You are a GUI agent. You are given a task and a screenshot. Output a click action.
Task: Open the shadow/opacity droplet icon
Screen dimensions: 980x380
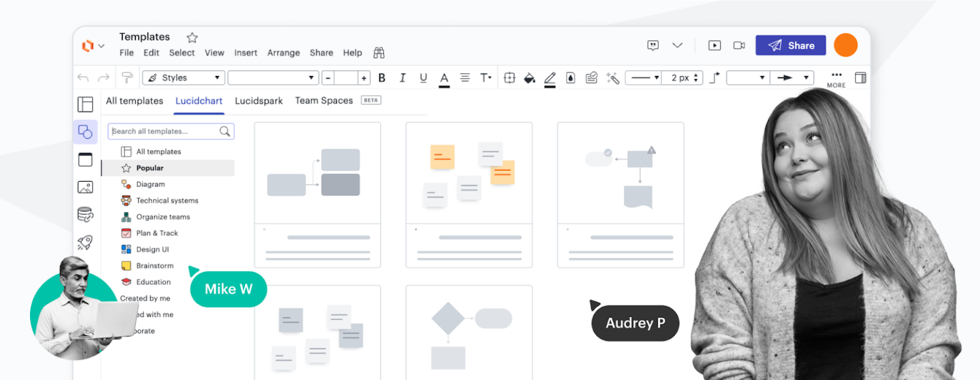pos(570,78)
